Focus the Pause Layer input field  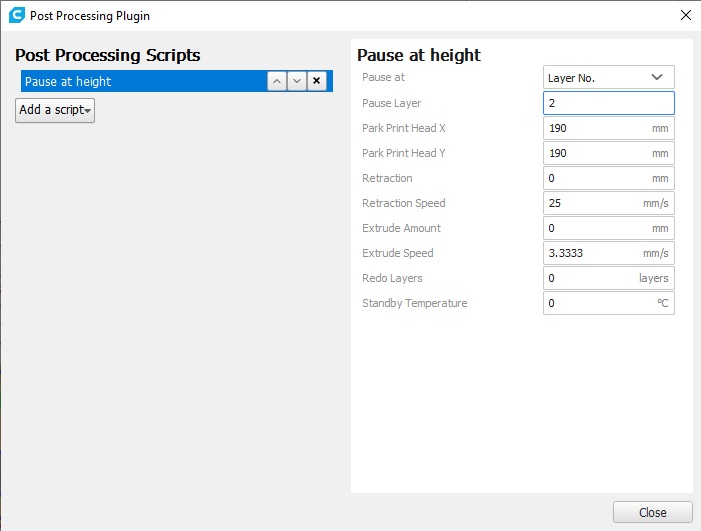(x=609, y=103)
